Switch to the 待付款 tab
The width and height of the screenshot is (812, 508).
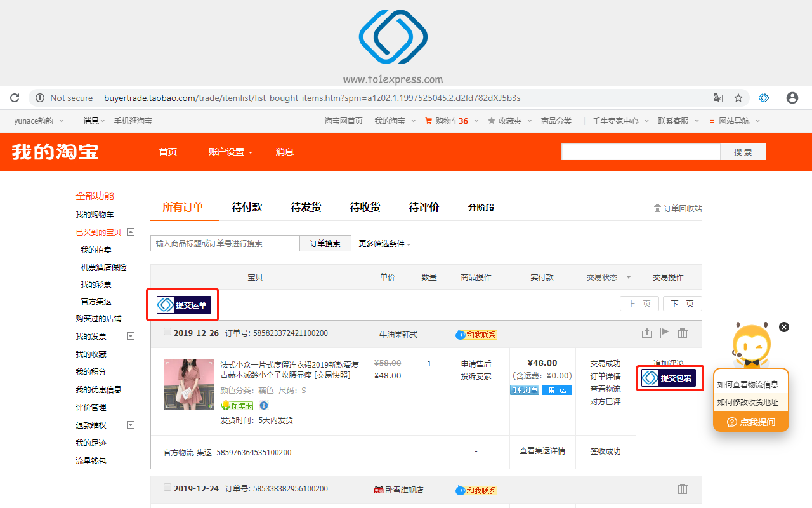(x=246, y=206)
